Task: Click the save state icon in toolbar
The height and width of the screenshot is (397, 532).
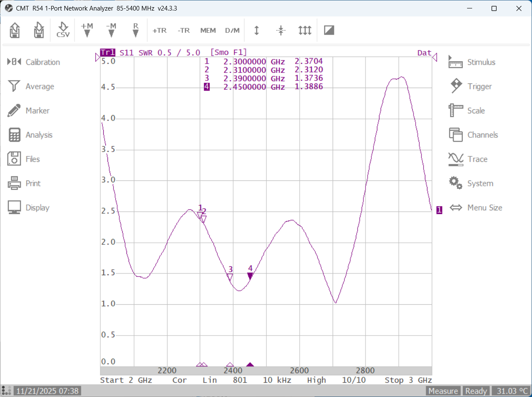Action: point(39,30)
